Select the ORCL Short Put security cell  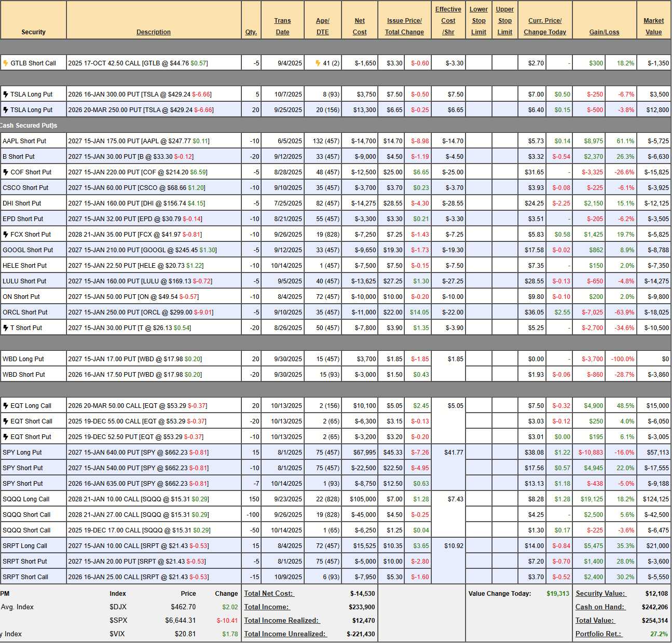[25, 312]
